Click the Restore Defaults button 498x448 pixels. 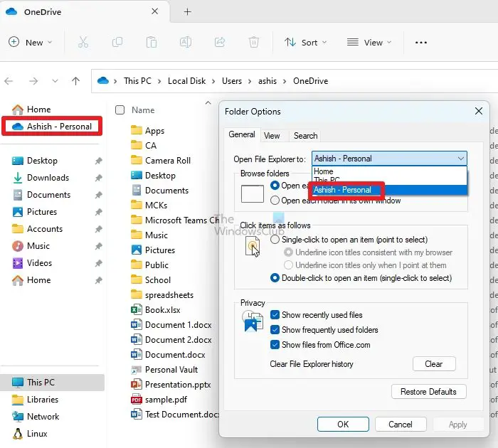(428, 392)
